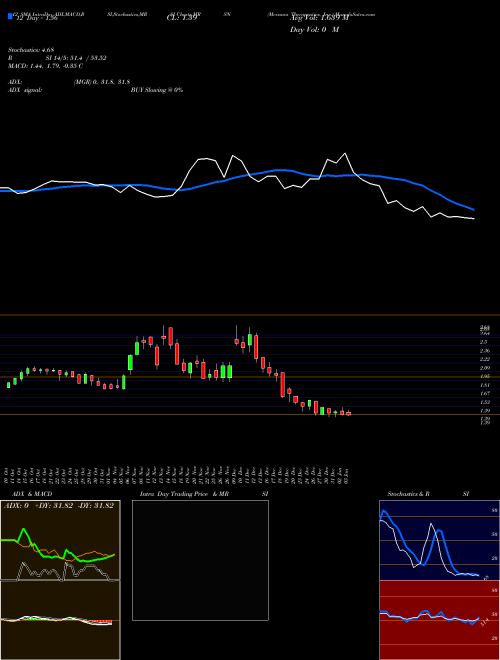Click the "ADX signal:" label

pyautogui.click(x=25, y=90)
